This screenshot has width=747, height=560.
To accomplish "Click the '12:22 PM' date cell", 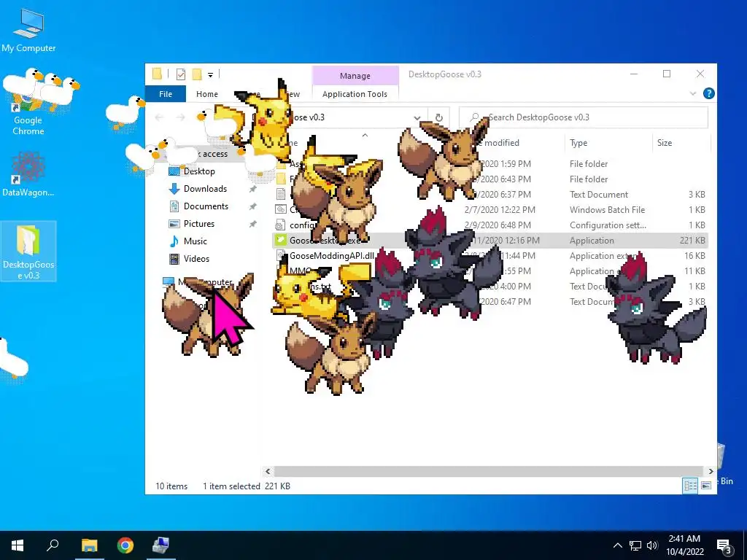I will (500, 209).
